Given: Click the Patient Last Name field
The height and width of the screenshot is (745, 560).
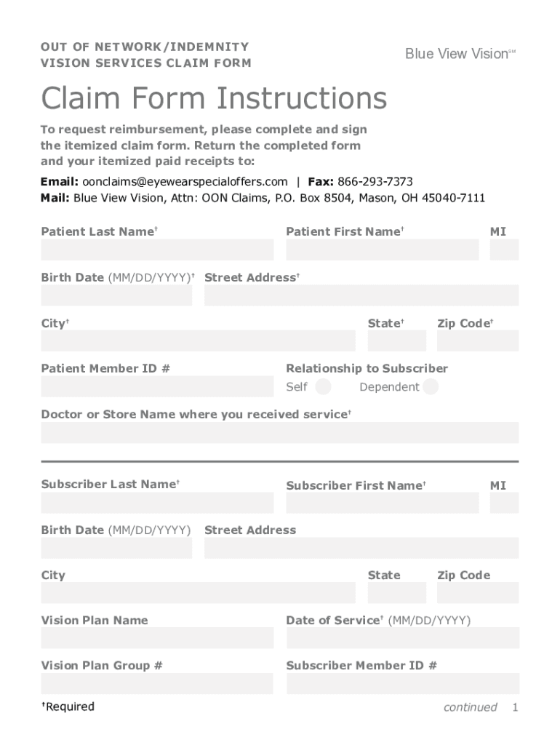Looking at the screenshot, I should click(157, 250).
